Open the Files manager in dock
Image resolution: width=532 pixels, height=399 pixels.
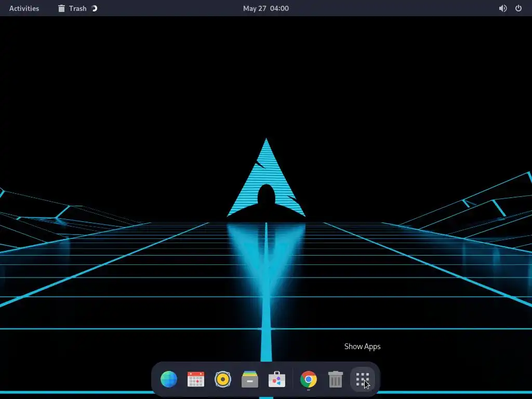pos(250,379)
